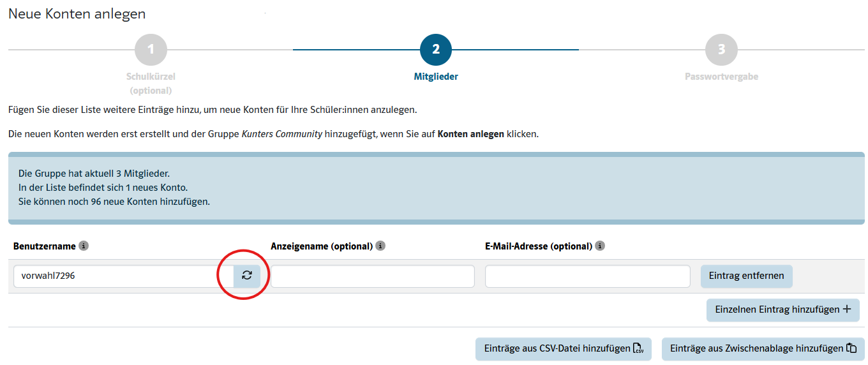Screen dimensions: 868x365
Task: Switch to the Passwortvergabe step label
Action: 721,77
